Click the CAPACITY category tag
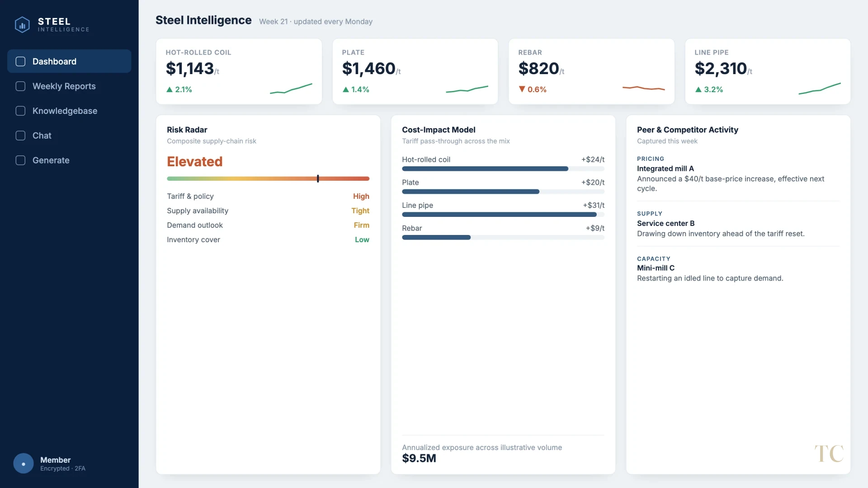This screenshot has height=488, width=868. [x=654, y=259]
